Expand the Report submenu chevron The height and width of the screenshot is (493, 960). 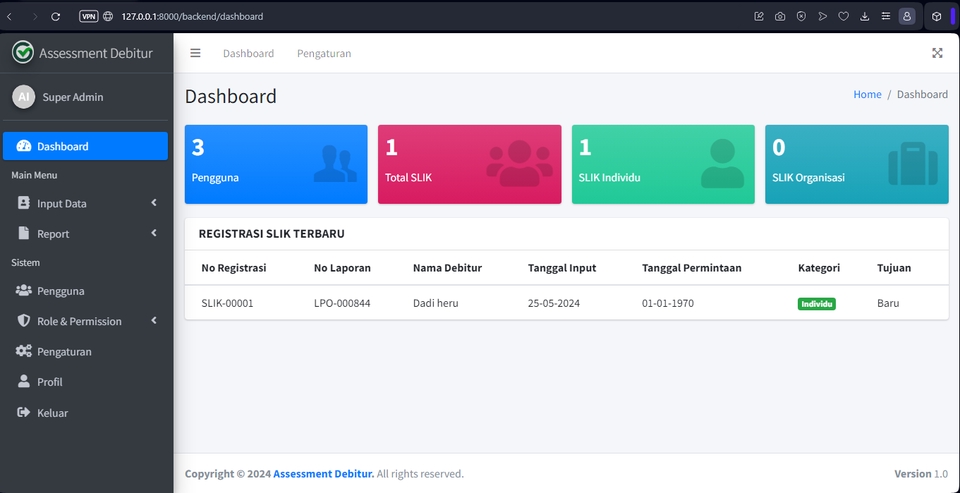(154, 233)
